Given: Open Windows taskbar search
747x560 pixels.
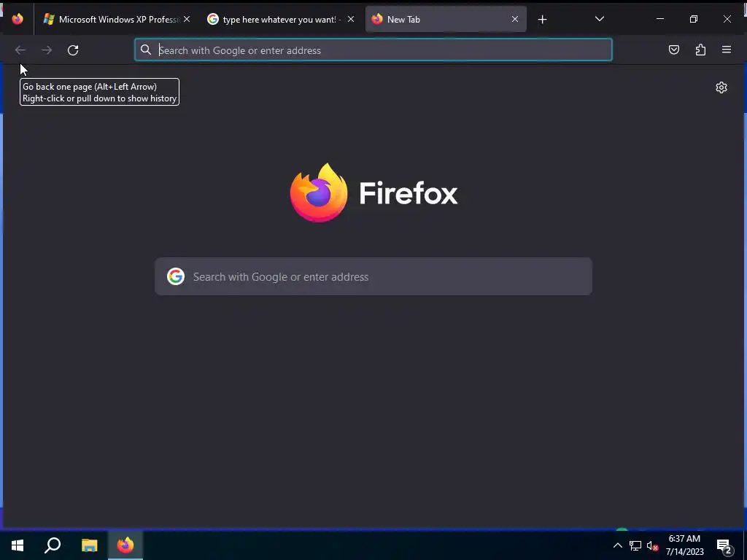Looking at the screenshot, I should (53, 545).
